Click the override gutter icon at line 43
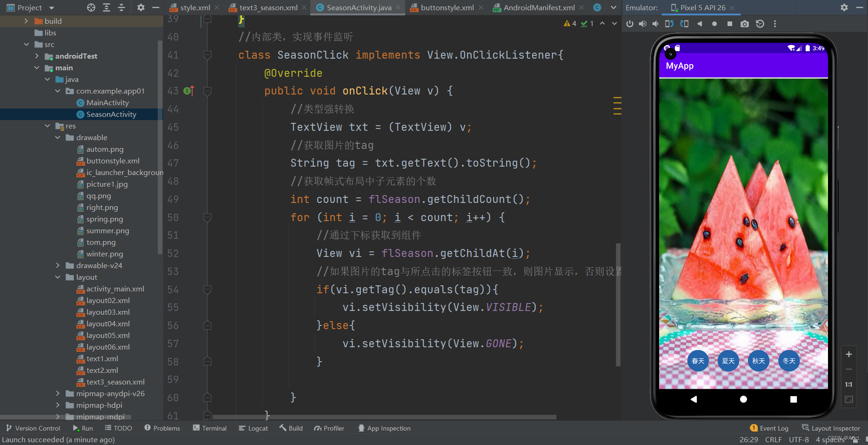The width and height of the screenshot is (868, 445). click(188, 91)
